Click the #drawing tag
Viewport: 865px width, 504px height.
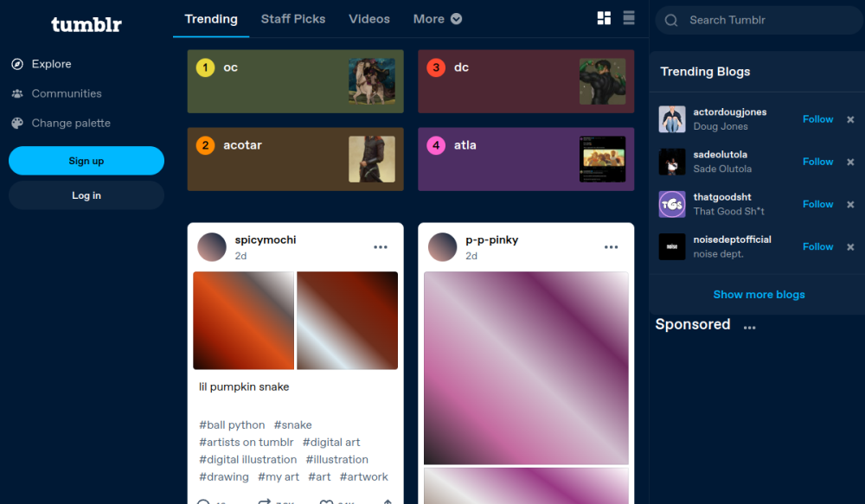point(224,476)
